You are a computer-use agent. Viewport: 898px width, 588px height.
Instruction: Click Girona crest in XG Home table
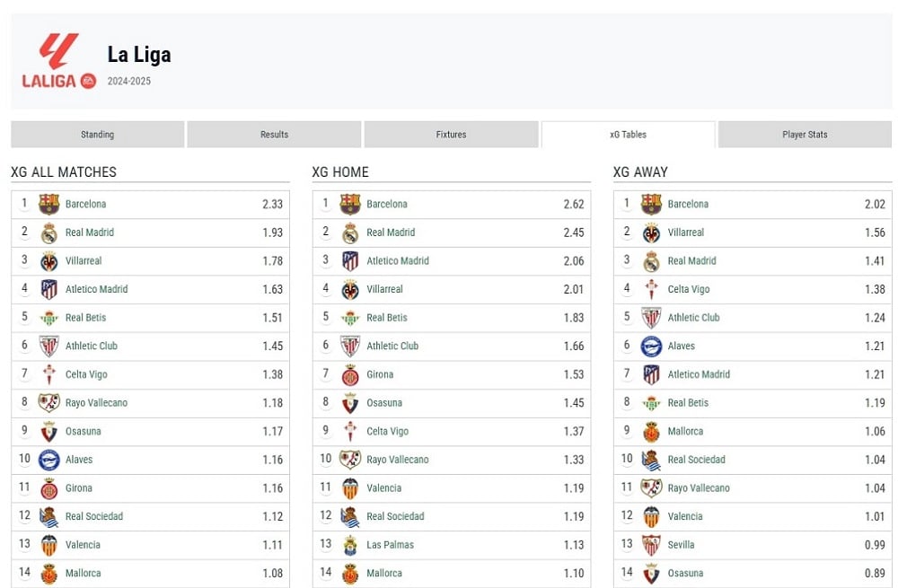coord(350,374)
